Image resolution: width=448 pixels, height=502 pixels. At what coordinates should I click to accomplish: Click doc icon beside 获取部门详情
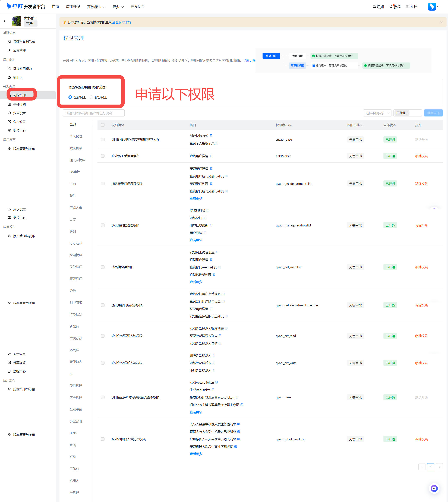(x=211, y=169)
